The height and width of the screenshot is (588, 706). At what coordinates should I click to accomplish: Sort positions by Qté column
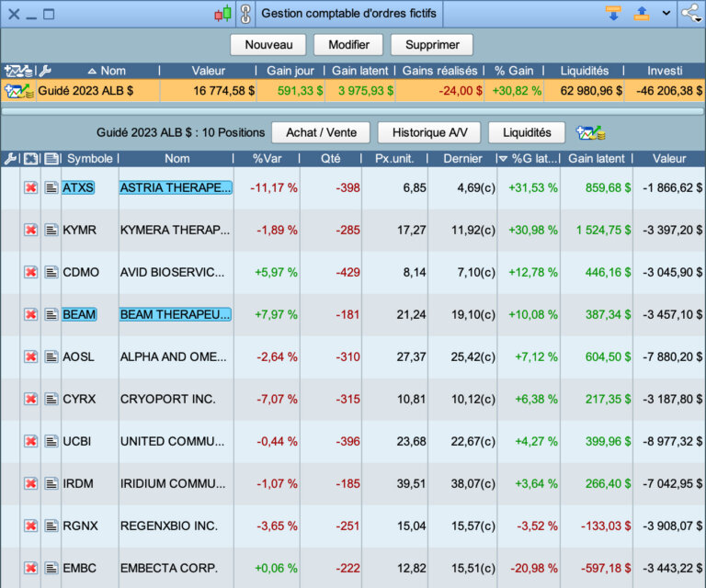click(x=331, y=158)
